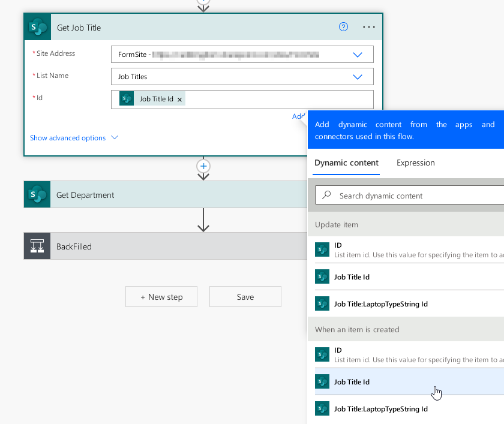This screenshot has height=424, width=504.
Task: Click the New step button
Action: (161, 297)
